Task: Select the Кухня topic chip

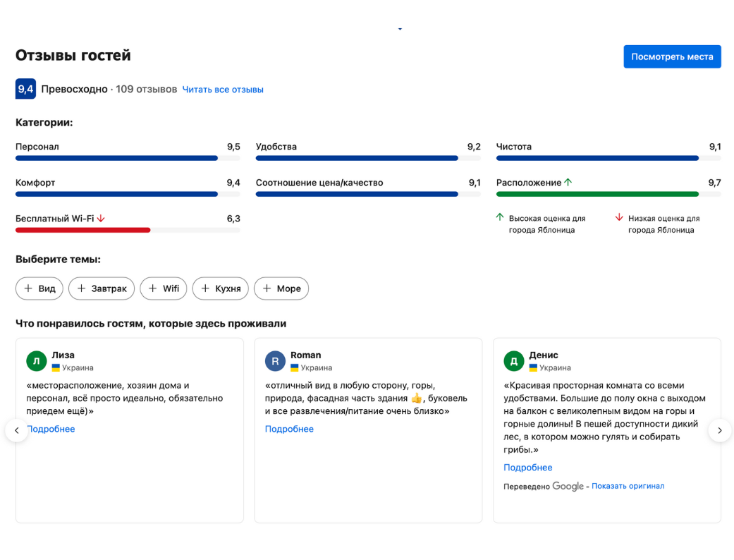Action: 220,288
